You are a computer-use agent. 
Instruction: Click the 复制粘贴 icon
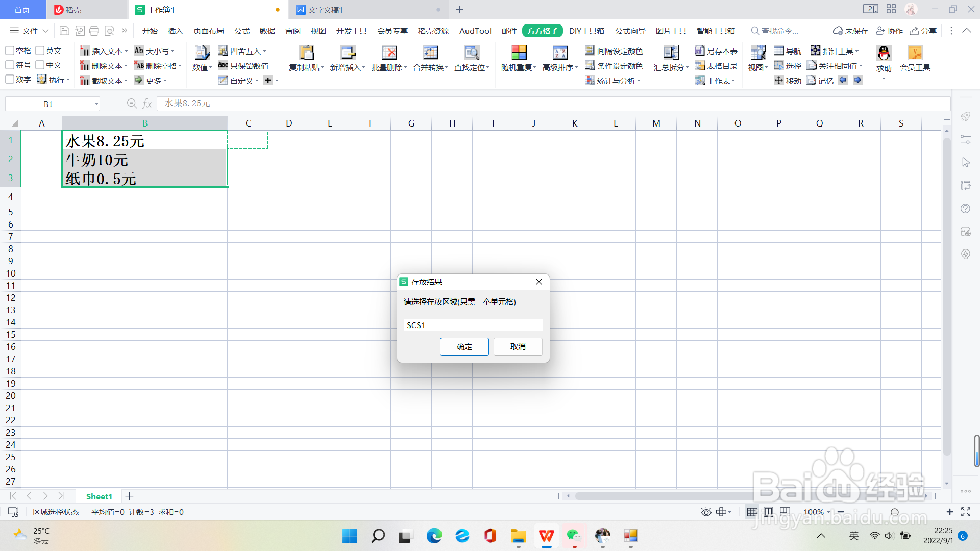pyautogui.click(x=306, y=53)
